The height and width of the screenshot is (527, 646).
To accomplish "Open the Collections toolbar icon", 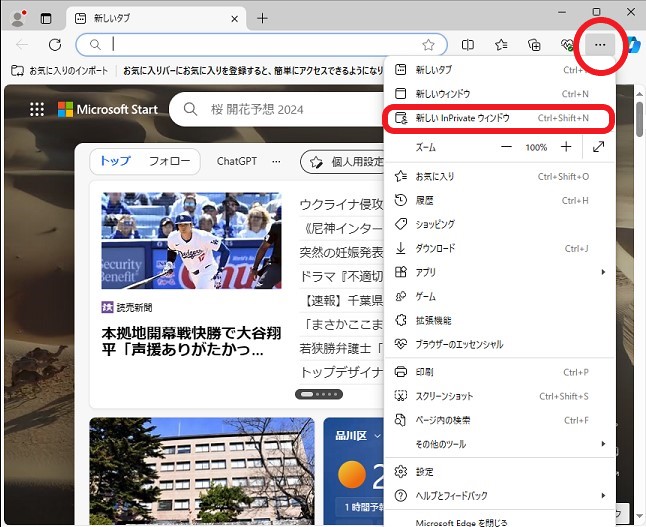I will click(x=534, y=45).
